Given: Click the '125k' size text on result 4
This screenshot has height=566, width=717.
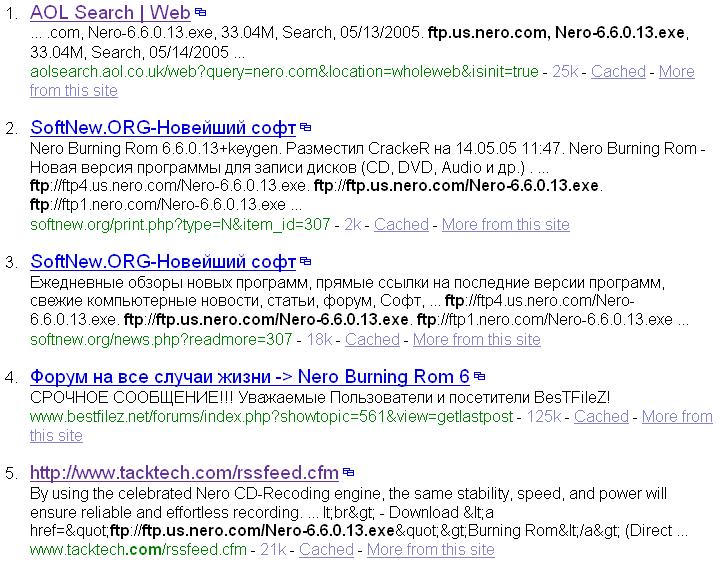Looking at the screenshot, I should coord(544,416).
